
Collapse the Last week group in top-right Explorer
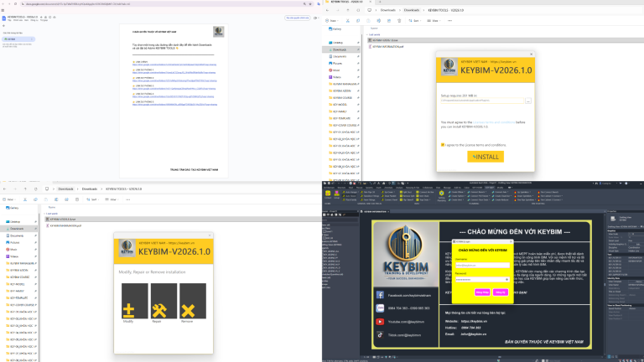coord(367,35)
